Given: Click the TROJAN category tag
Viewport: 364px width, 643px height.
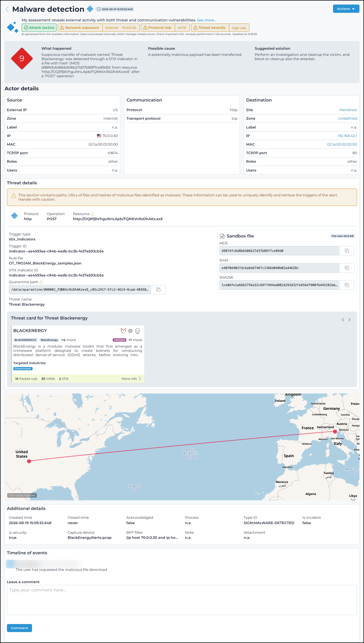Looking at the screenshot, I should pos(120,340).
